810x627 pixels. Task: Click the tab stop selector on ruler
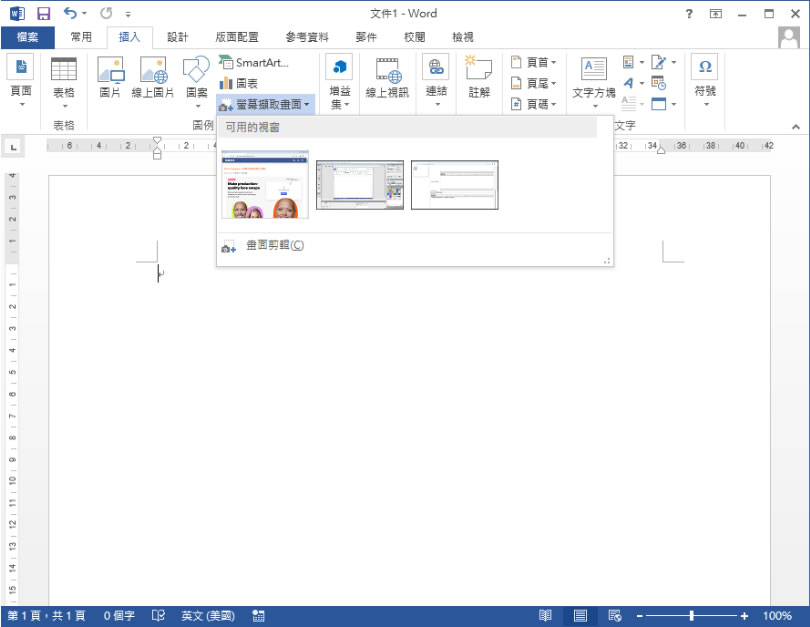[14, 147]
